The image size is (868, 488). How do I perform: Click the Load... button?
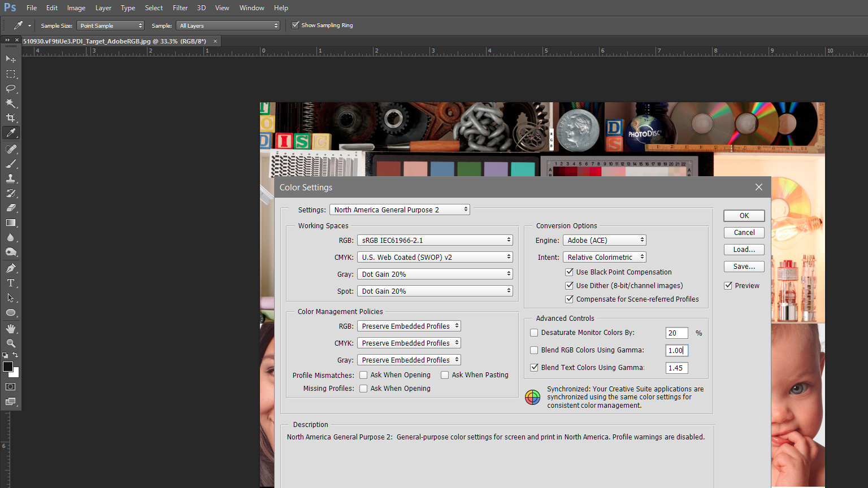tap(744, 250)
